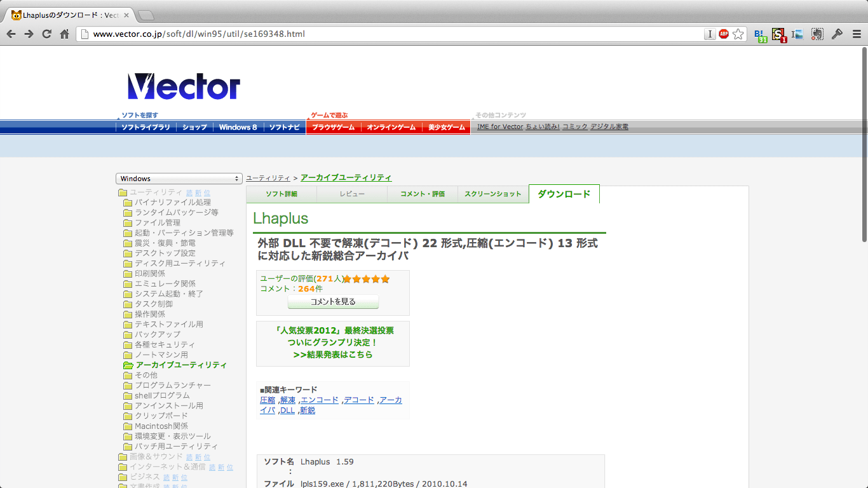Click the browser Back arrow
Screen dimensions: 868x488
click(11, 34)
